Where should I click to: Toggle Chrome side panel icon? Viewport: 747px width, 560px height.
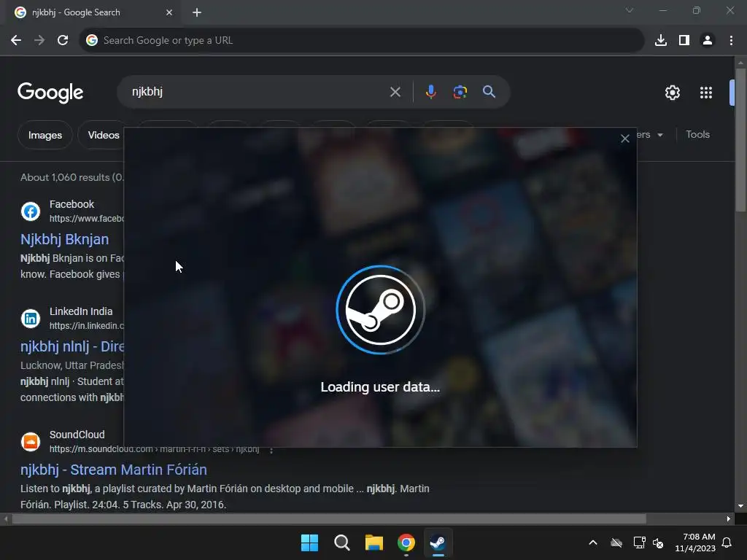[x=684, y=41]
